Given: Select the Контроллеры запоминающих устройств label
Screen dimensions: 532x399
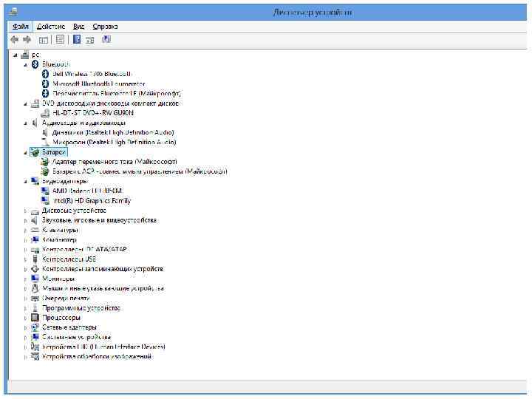Looking at the screenshot, I should pos(103,269).
